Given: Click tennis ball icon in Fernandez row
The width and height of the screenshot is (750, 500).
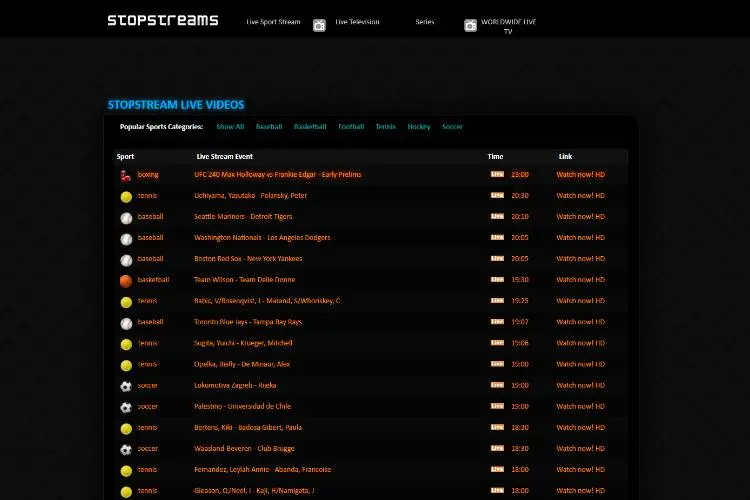Looking at the screenshot, I should coord(126,471).
